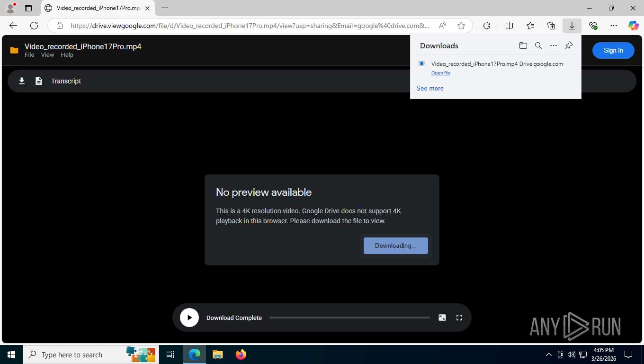Open File Explorer from taskbar
Viewport: 644px width, 364px height.
tap(217, 355)
